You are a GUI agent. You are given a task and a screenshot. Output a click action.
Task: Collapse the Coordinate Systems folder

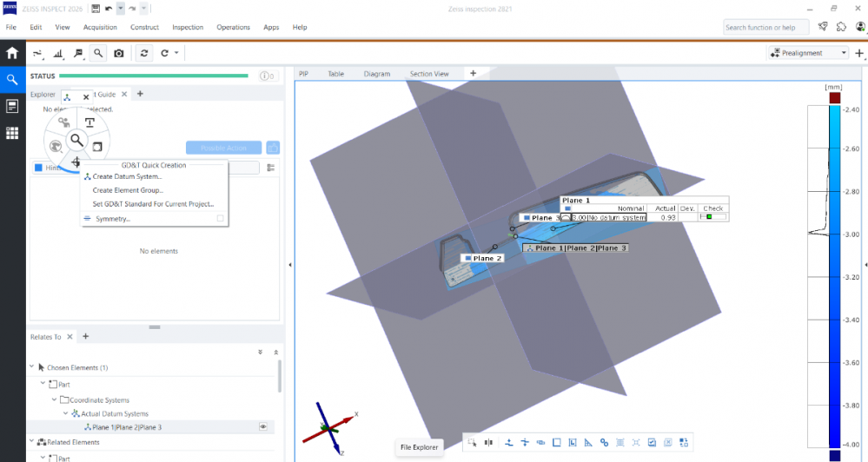tap(54, 400)
